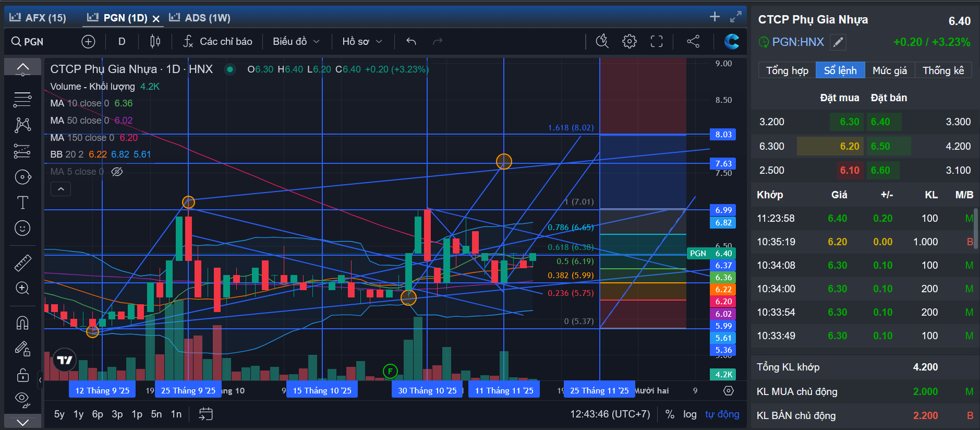Select the pattern drawing tool
Screen dimensions: 980x430
[22, 125]
